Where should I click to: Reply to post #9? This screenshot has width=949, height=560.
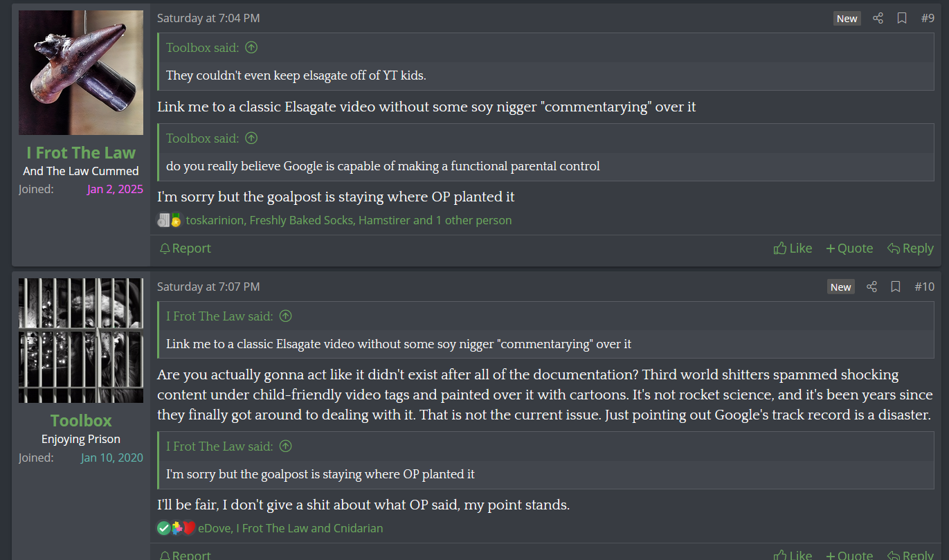click(910, 249)
